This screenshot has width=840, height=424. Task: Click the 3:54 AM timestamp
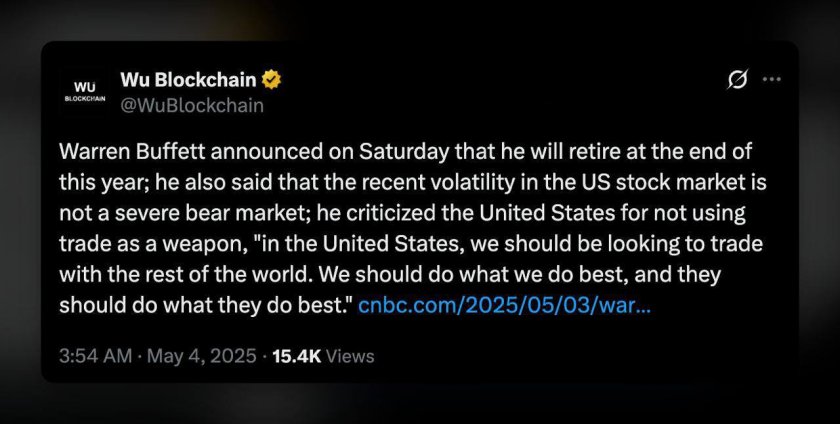(x=95, y=356)
